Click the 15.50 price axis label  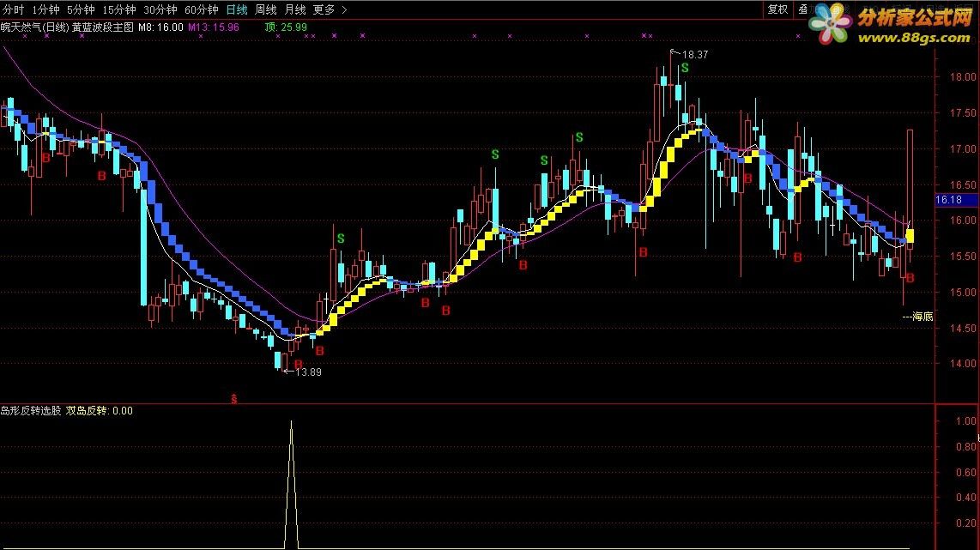click(x=963, y=257)
